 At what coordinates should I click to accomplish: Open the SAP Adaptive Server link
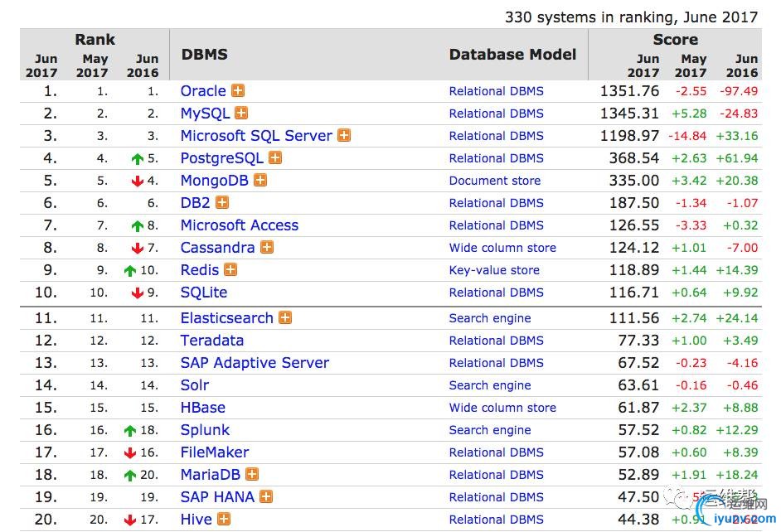pyautogui.click(x=255, y=363)
